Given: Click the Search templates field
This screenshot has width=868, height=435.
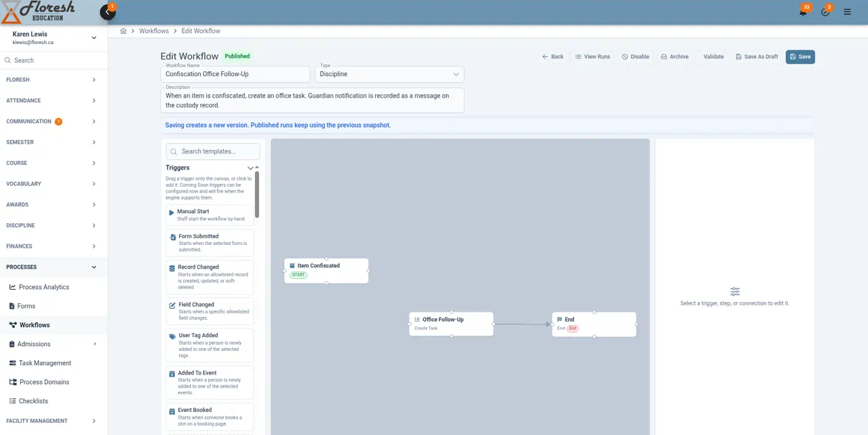Looking at the screenshot, I should coord(213,151).
